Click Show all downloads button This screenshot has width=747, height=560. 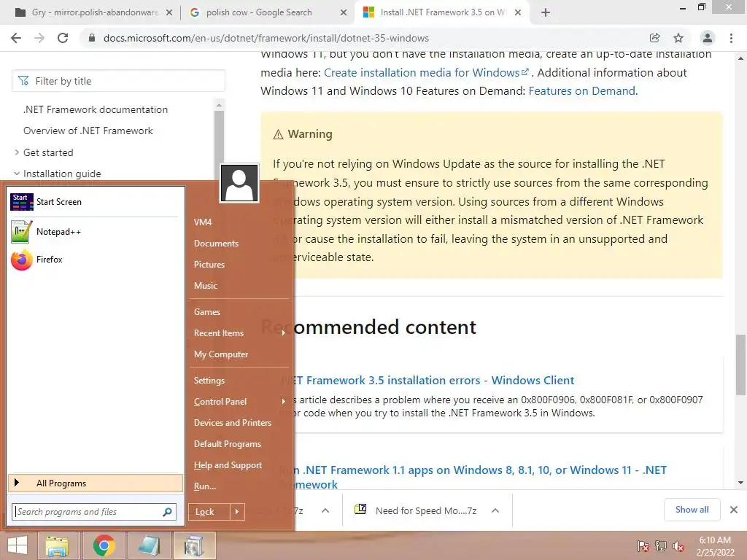point(692,510)
